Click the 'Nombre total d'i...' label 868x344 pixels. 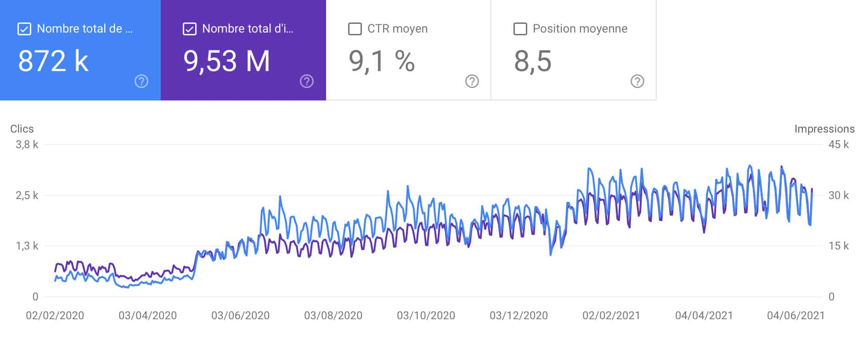click(248, 29)
